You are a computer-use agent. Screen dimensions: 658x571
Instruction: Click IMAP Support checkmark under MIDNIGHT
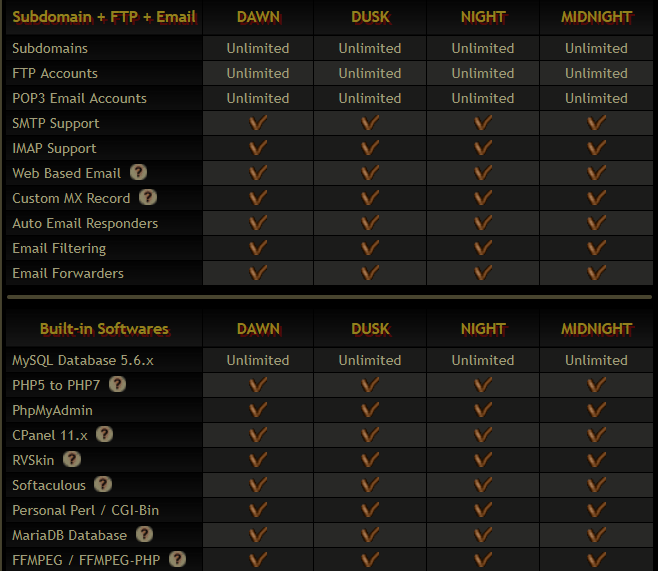click(x=596, y=148)
